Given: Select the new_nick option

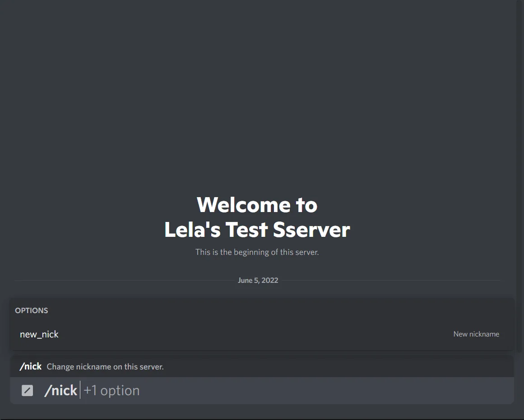Looking at the screenshot, I should (262, 334).
